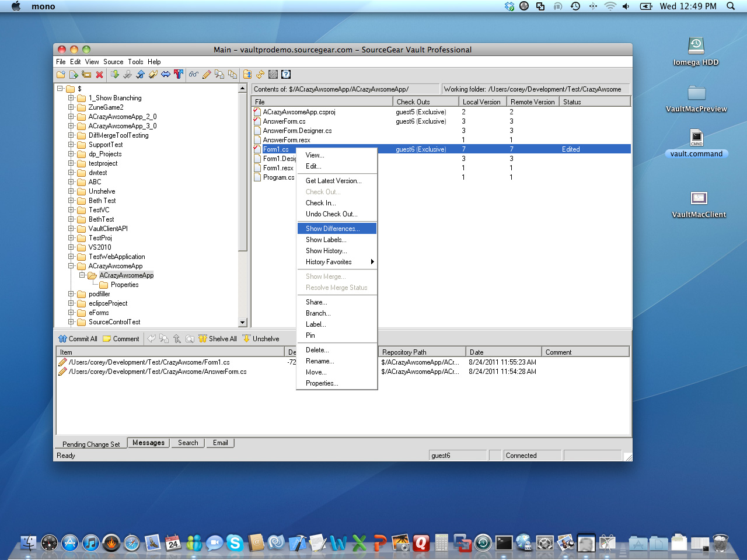The height and width of the screenshot is (560, 747).
Task: Click the pencil Edit file toolbar icon
Action: 207,75
